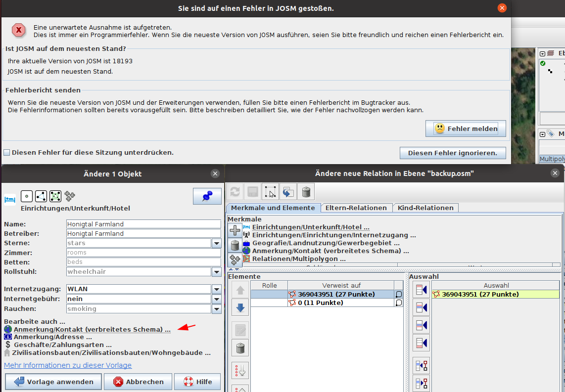The image size is (565, 392).
Task: Collapse the Ebenen panel in main window
Action: 542,54
